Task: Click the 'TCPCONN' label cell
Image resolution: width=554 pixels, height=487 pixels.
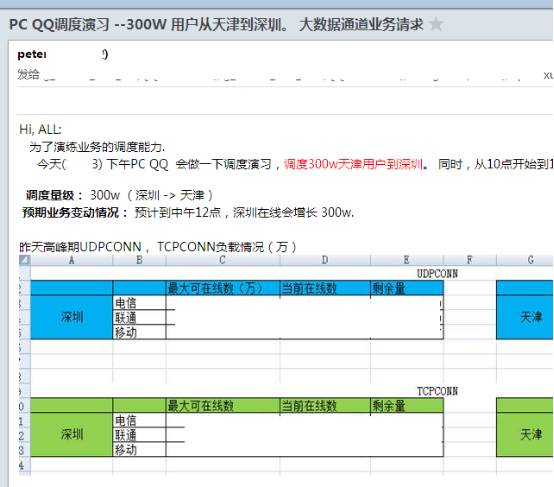Action: tap(437, 391)
